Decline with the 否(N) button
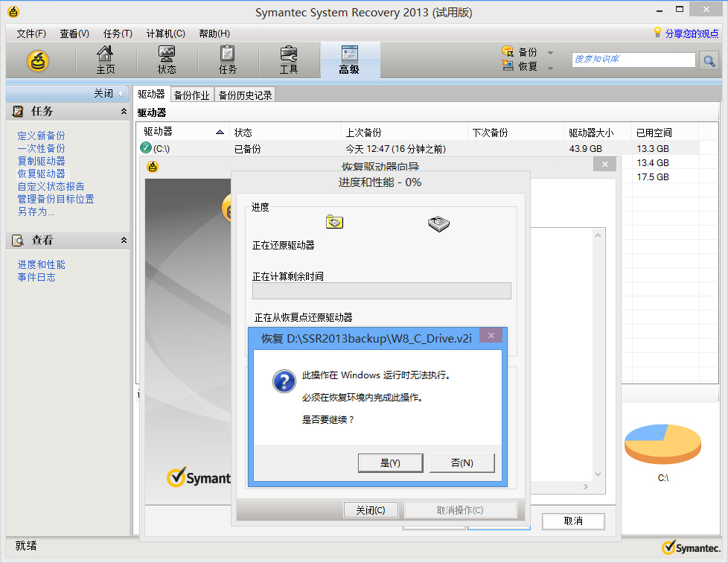This screenshot has width=728, height=563. point(462,462)
